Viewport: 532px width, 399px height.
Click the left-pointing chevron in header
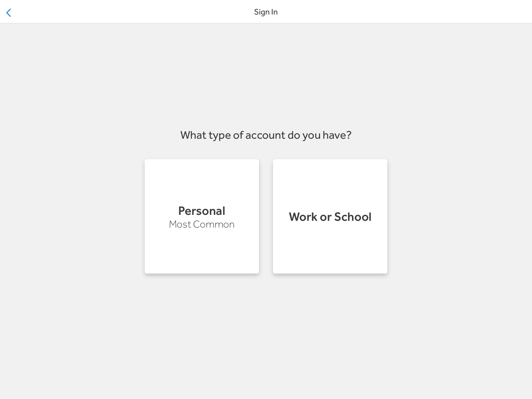[x=9, y=12]
